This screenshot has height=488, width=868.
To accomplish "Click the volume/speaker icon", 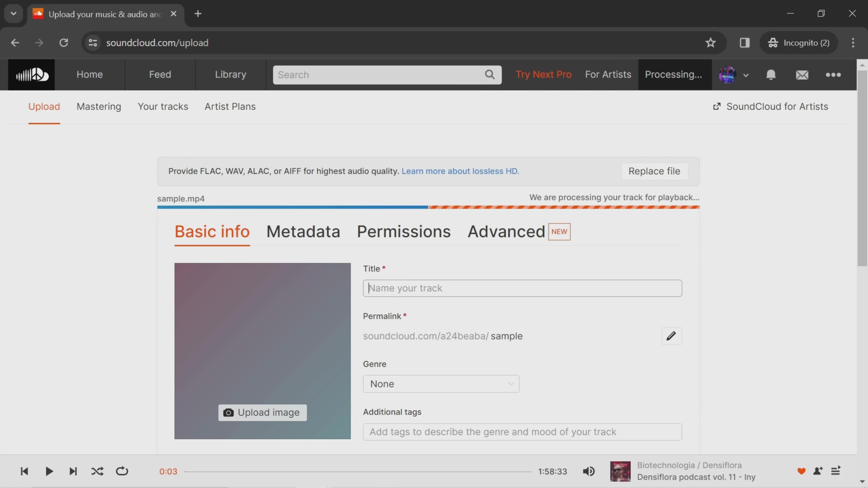I will coord(589,471).
